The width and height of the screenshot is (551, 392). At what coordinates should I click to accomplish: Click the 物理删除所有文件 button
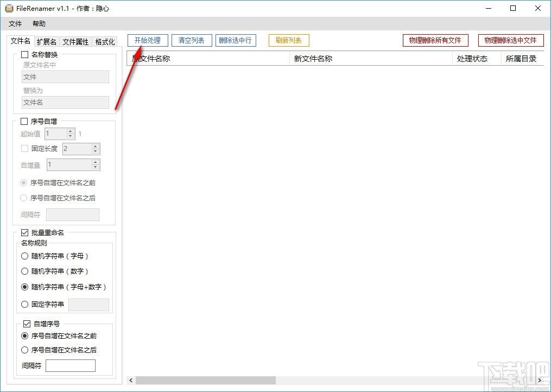tap(435, 40)
